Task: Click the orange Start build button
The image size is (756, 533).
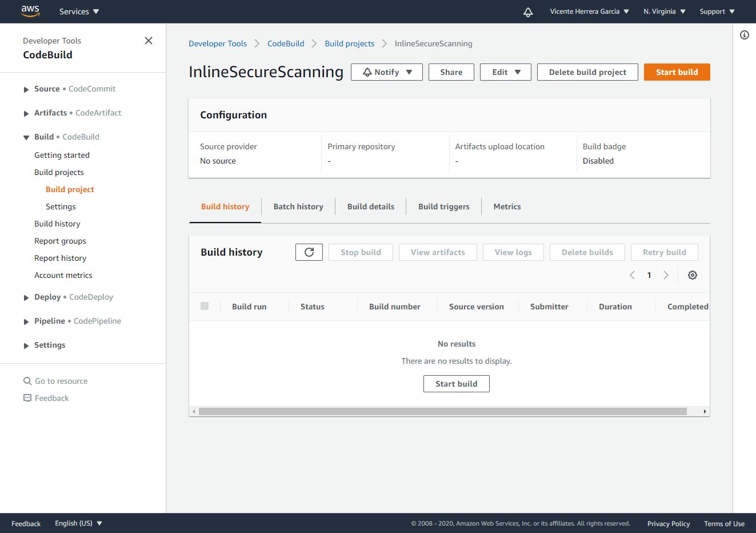Action: (677, 72)
